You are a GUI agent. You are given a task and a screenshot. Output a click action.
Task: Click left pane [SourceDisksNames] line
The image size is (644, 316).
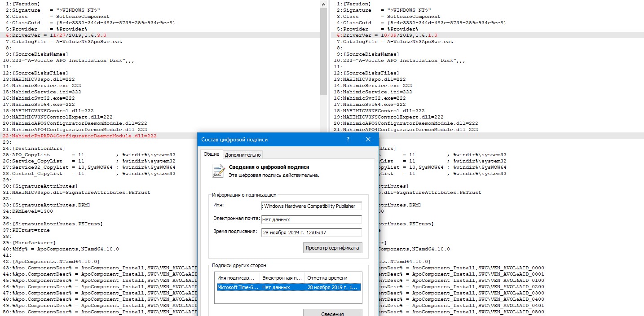point(37,54)
